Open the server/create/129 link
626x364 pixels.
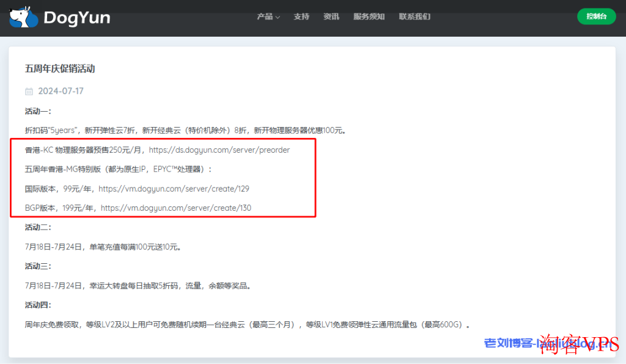click(x=174, y=189)
